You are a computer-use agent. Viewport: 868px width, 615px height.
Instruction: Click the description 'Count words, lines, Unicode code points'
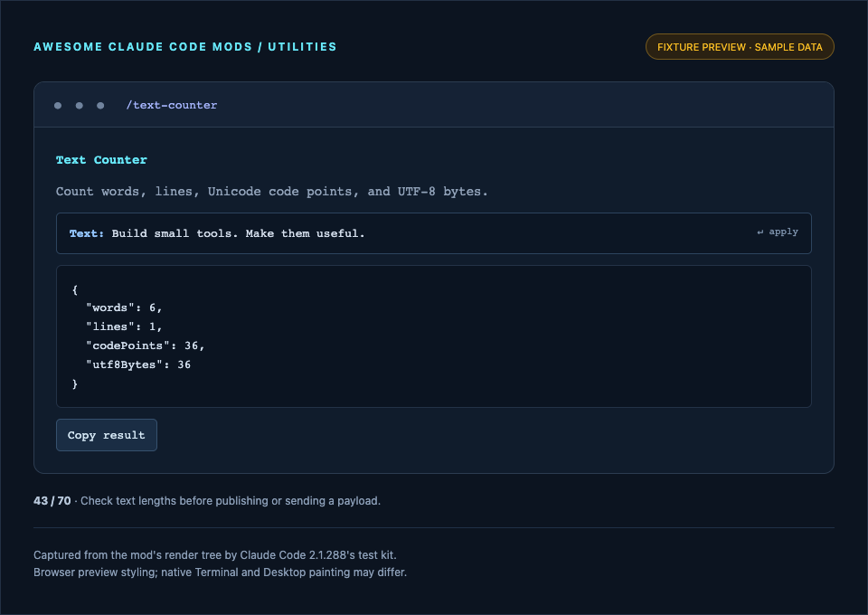[272, 192]
